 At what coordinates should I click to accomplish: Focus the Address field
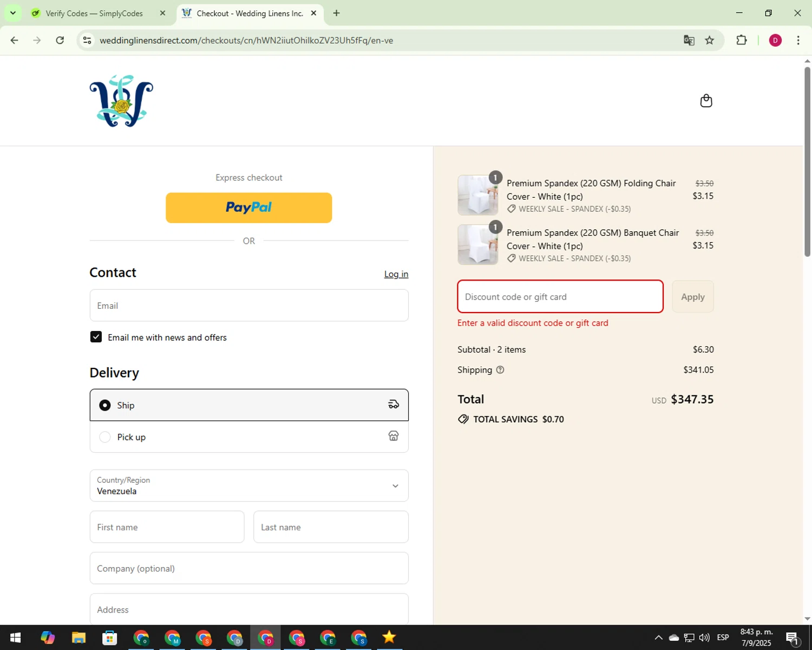coord(249,609)
